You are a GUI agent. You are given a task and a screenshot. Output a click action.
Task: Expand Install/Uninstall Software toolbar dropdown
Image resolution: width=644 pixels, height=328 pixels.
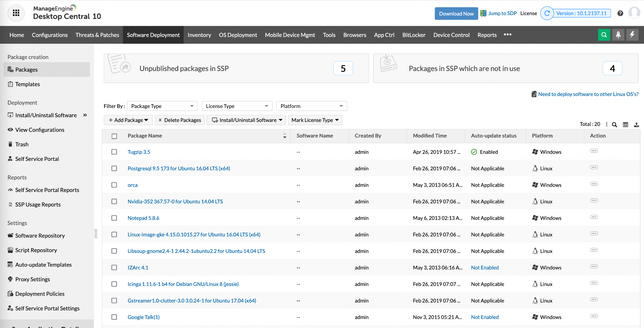point(247,120)
